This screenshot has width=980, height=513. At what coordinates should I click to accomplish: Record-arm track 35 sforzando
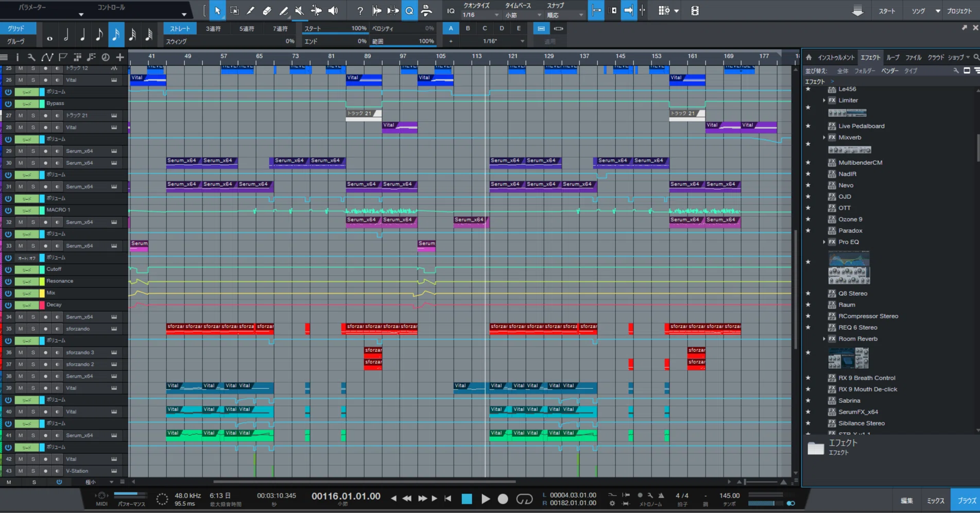pos(45,329)
